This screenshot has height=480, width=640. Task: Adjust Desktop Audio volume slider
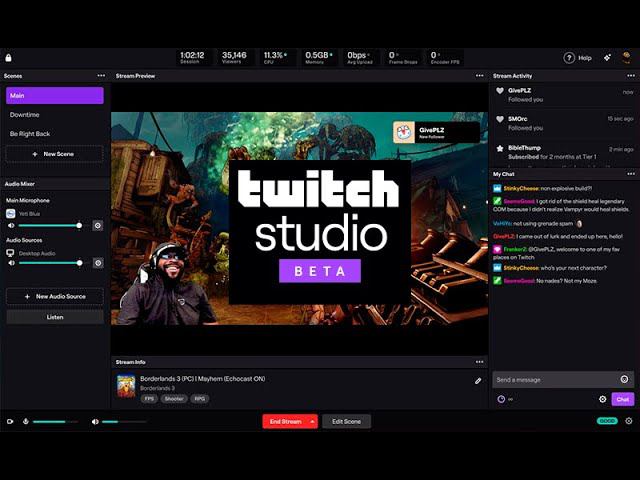click(x=50, y=263)
